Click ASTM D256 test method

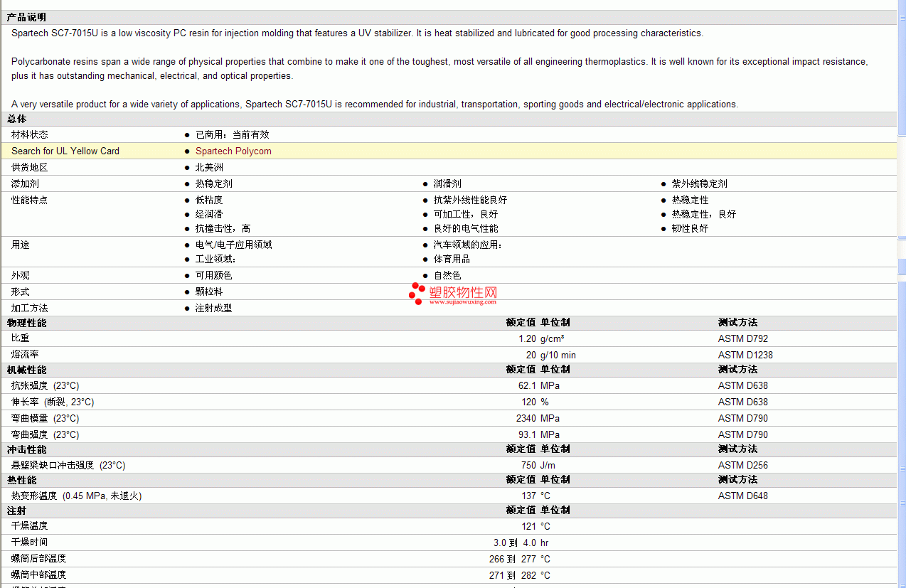pos(743,465)
